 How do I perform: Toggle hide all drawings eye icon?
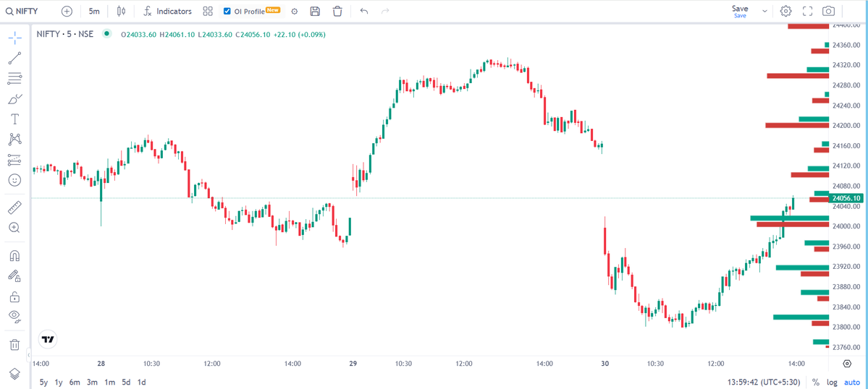[14, 317]
